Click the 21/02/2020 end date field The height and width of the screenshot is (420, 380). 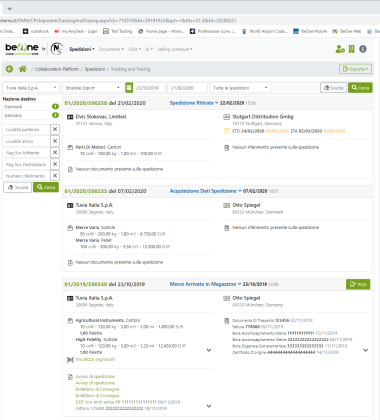click(187, 88)
